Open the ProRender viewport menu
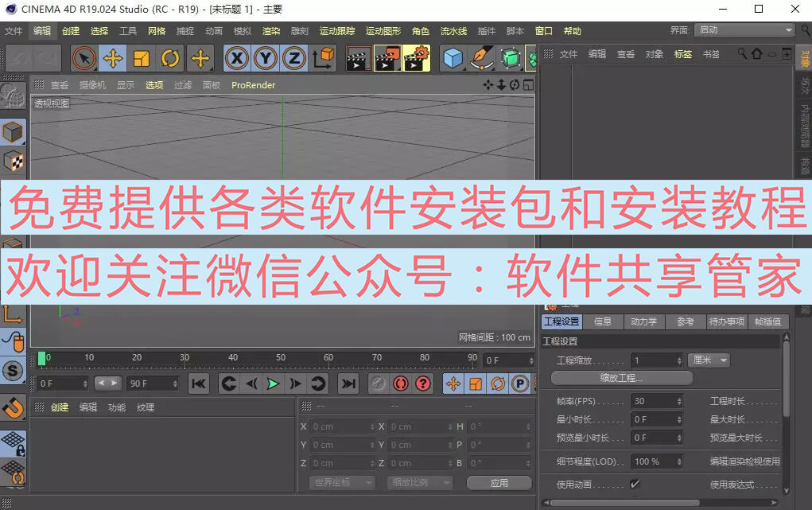This screenshot has width=812, height=510. tap(253, 85)
